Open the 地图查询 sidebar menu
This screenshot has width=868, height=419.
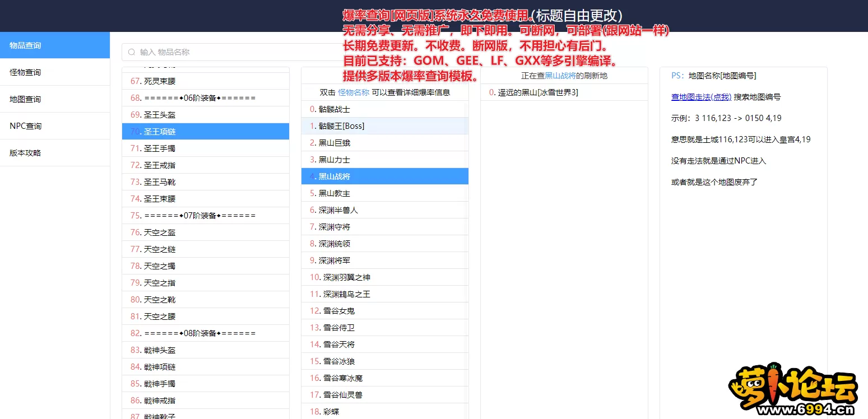point(55,99)
